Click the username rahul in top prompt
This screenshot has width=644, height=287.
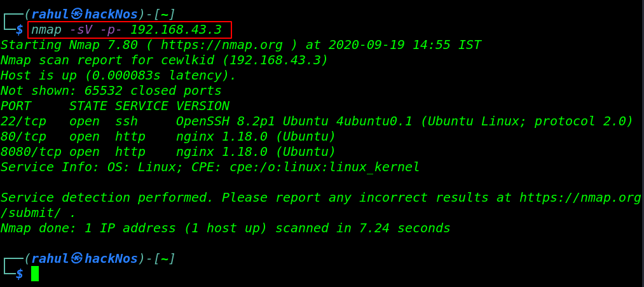[51, 15]
